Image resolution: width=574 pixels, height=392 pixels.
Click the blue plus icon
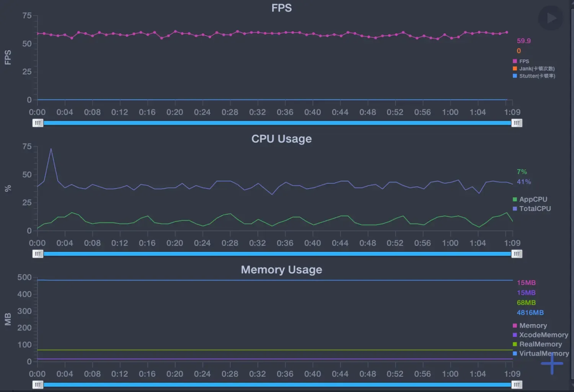[552, 363]
